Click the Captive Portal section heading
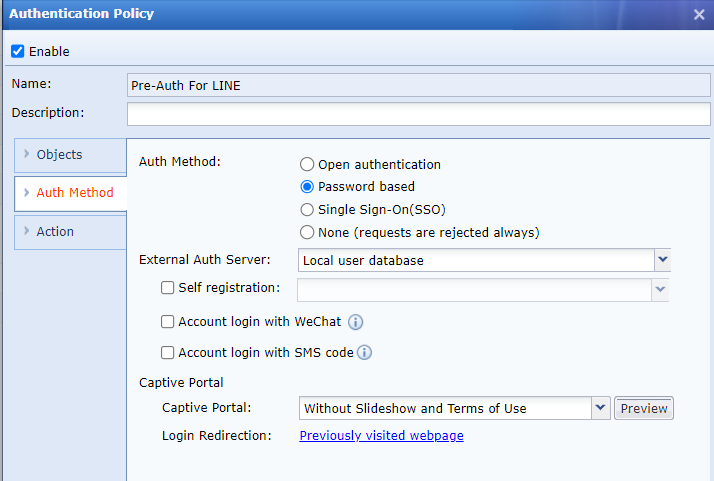Viewport: 714px width, 481px height. [181, 383]
